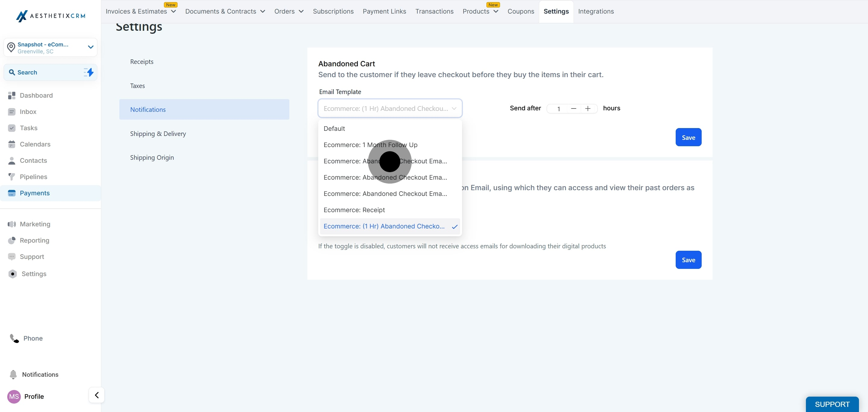Choose Ecommerce: Receipt template option
This screenshot has width=868, height=412.
[354, 210]
